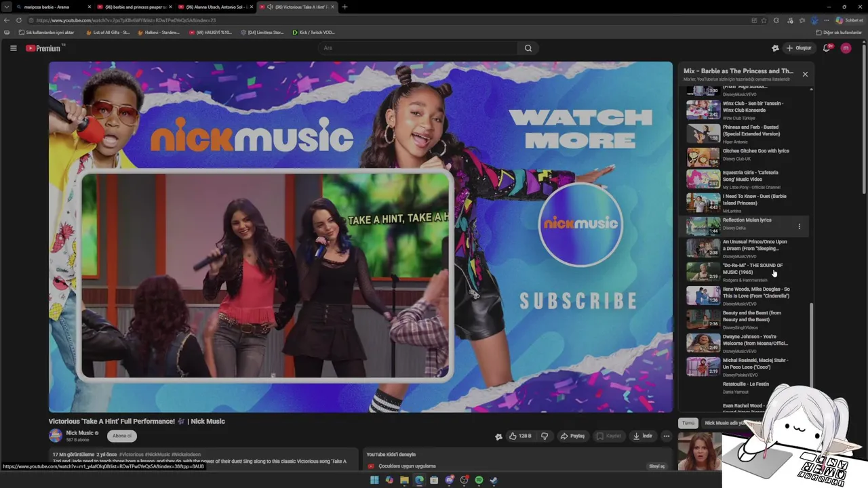Open the account avatar menu
868x488 pixels.
(x=846, y=48)
